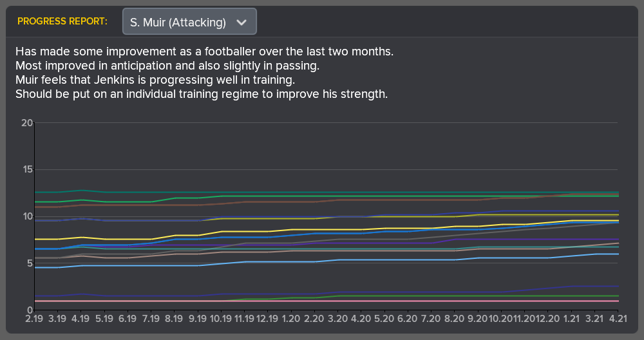Click the 0 value on the y-axis

[x=29, y=310]
